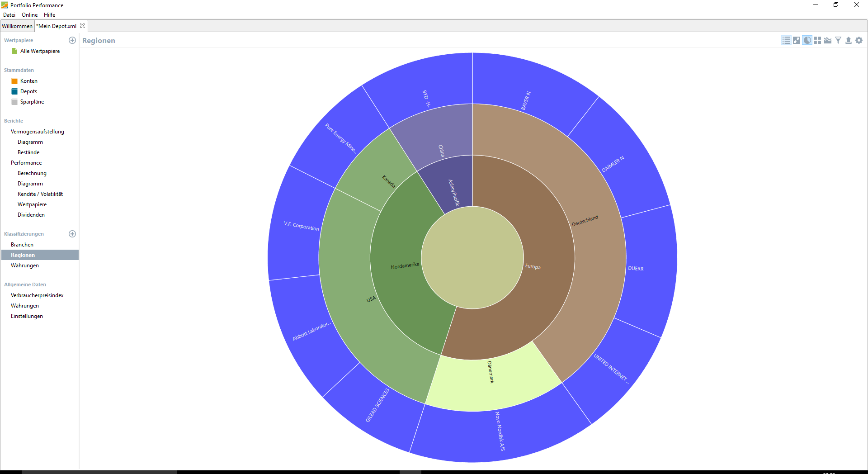Viewport: 868px width, 474px height.
Task: Open Berechnung under Performance
Action: click(32, 173)
